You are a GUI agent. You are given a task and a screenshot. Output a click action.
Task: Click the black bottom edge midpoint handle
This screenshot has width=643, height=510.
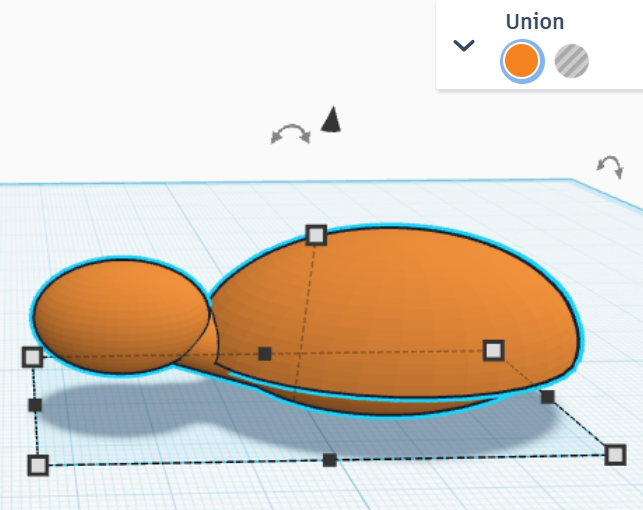pyautogui.click(x=330, y=460)
